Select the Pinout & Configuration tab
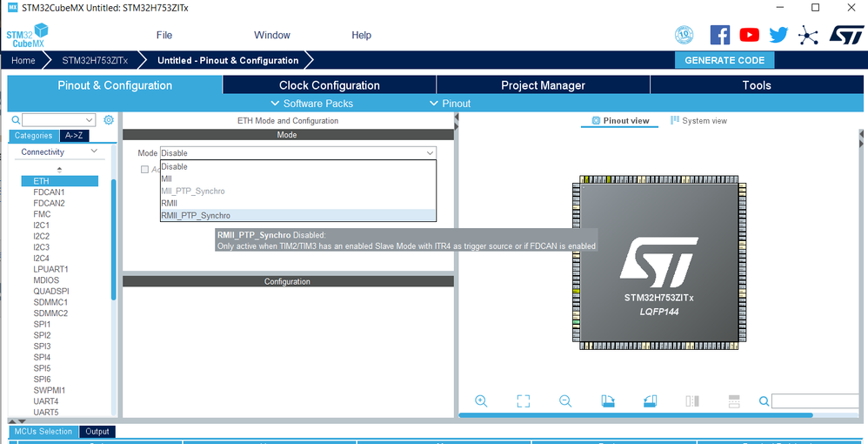The height and width of the screenshot is (444, 868). click(x=115, y=85)
